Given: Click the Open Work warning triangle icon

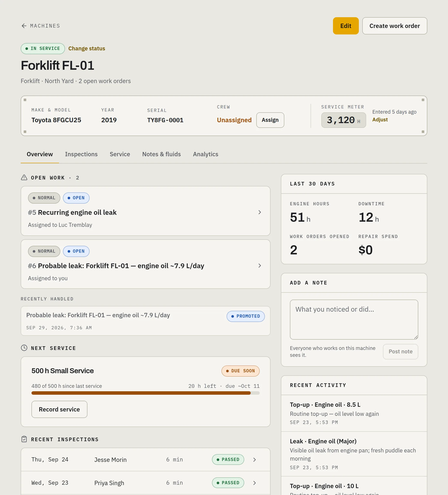Looking at the screenshot, I should (x=24, y=177).
